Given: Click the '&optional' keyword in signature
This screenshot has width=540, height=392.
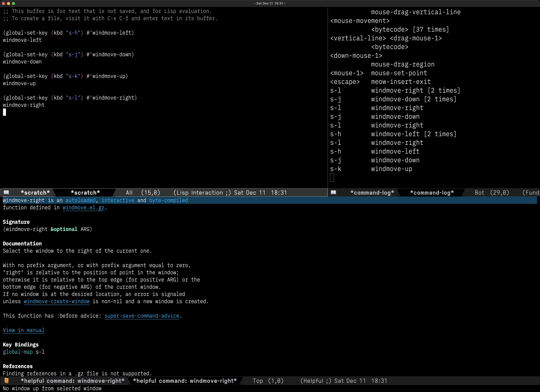Looking at the screenshot, I should tap(64, 229).
